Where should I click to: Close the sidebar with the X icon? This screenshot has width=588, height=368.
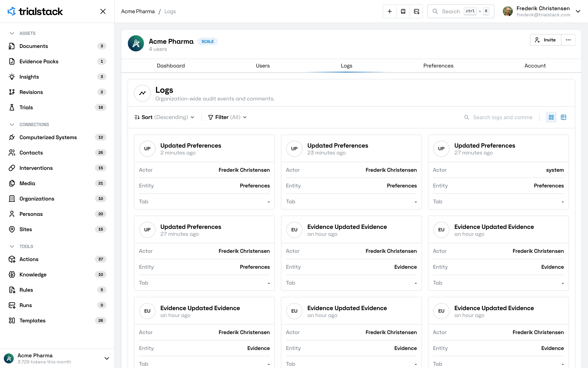pyautogui.click(x=103, y=11)
